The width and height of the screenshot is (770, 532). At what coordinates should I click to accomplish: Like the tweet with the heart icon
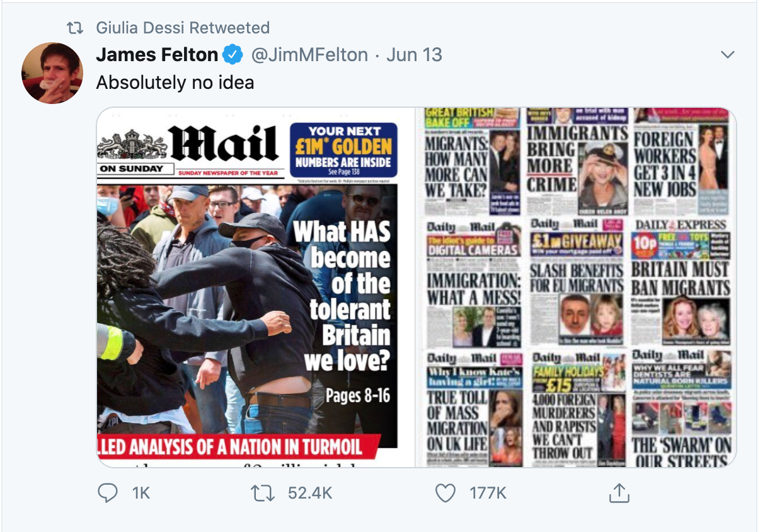click(445, 492)
